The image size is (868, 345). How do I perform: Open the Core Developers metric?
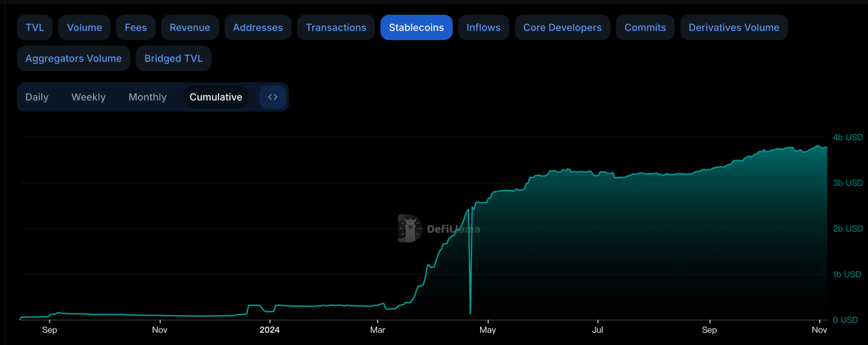tap(562, 28)
